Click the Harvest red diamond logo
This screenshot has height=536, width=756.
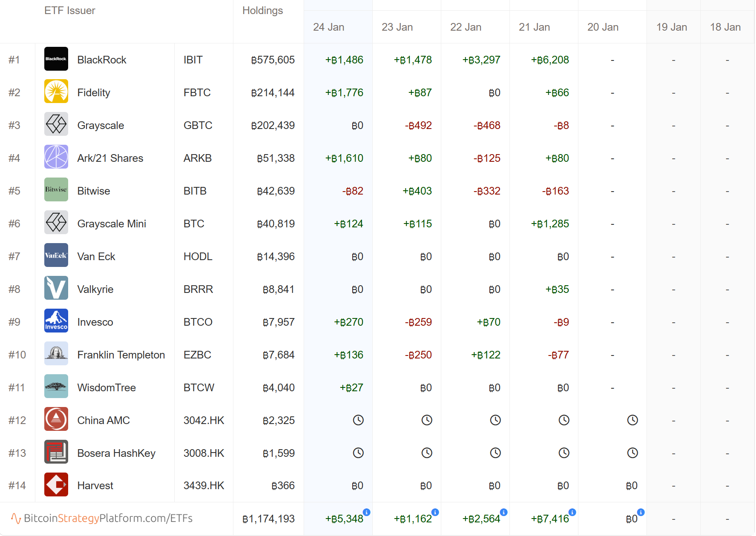(56, 484)
